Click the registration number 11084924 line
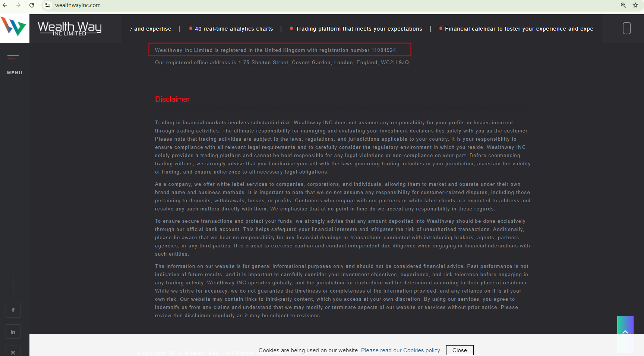644x356 pixels. [x=276, y=50]
